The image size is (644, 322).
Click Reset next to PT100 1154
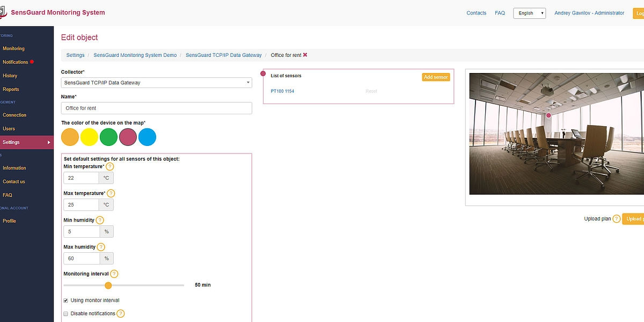pyautogui.click(x=371, y=91)
